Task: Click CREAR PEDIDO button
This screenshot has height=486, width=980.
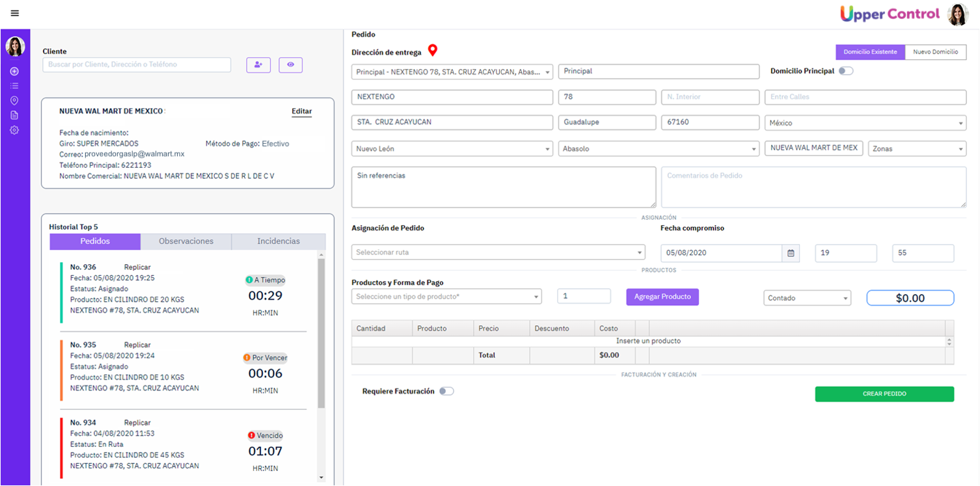Action: tap(884, 394)
